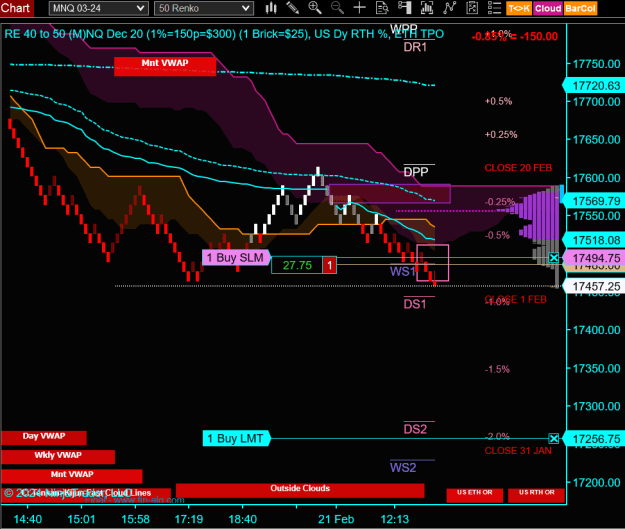Click the zoom in magnifier
Image resolution: width=625 pixels, height=529 pixels.
315,8
